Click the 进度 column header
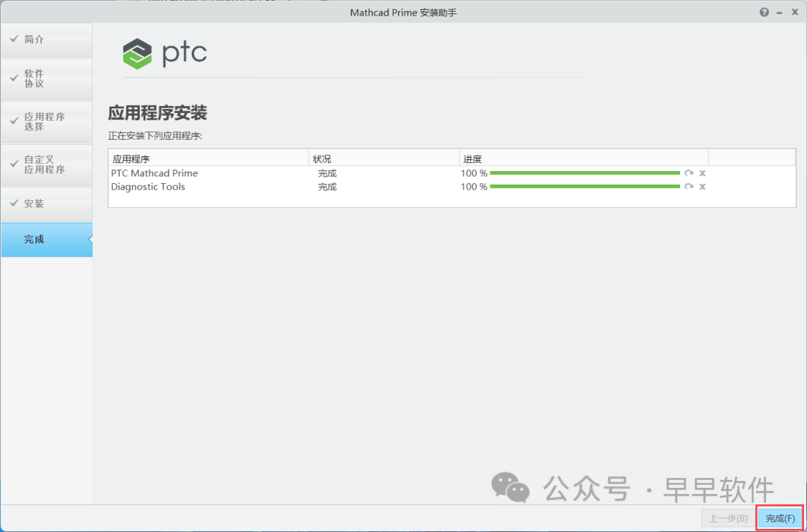Viewport: 807px width, 532px height. (584, 158)
